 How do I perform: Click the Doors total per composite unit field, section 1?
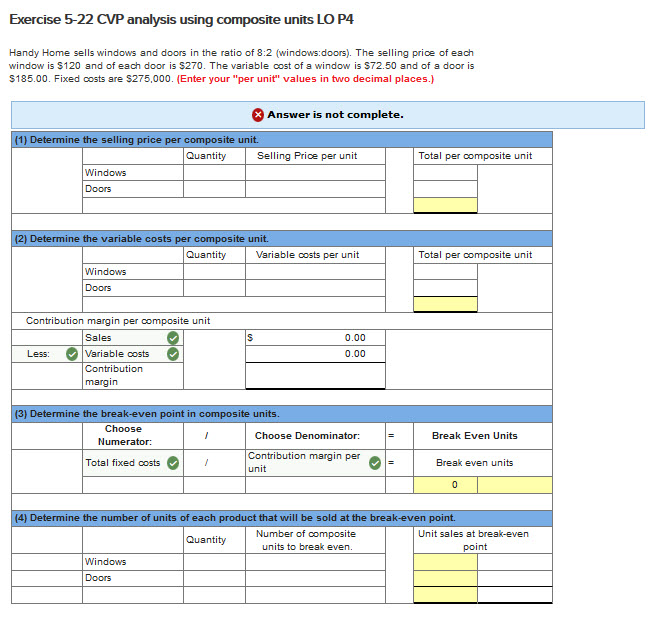[x=445, y=189]
